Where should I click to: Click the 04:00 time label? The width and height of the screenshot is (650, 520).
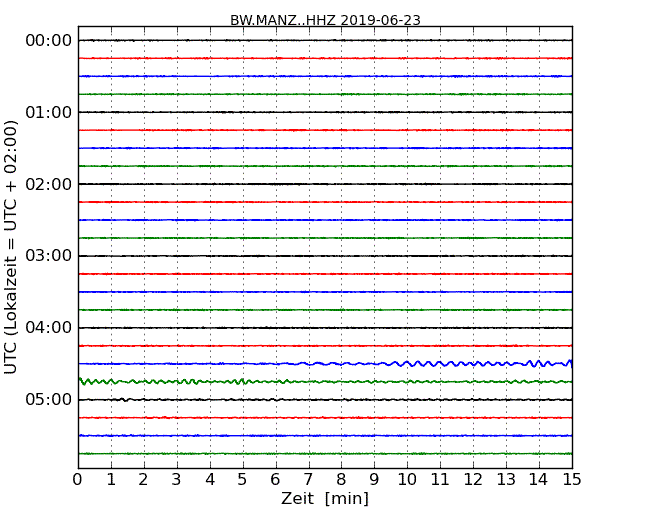(x=49, y=328)
